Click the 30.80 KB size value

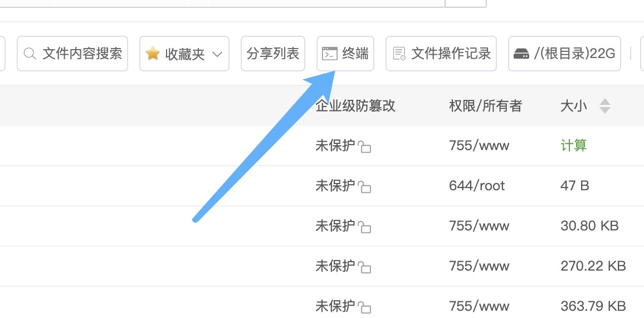coord(589,226)
